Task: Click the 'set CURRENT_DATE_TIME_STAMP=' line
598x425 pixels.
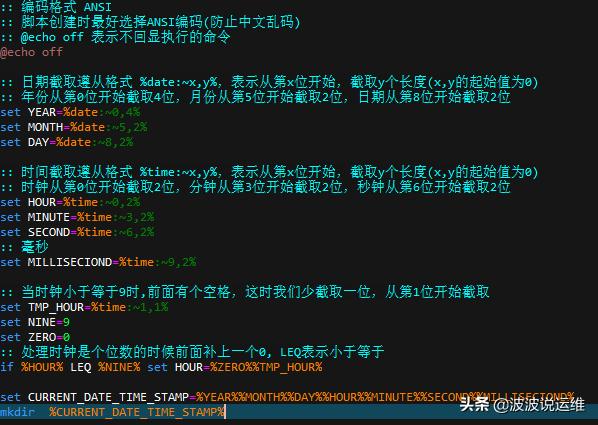Action: pyautogui.click(x=287, y=397)
